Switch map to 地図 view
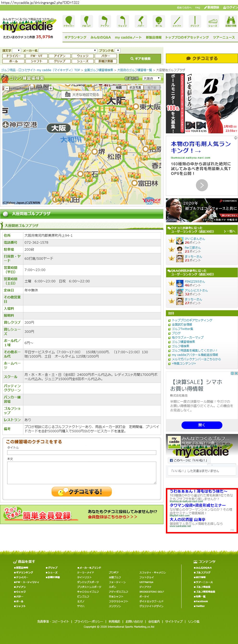This screenshot has width=238, height=644. [119, 87]
